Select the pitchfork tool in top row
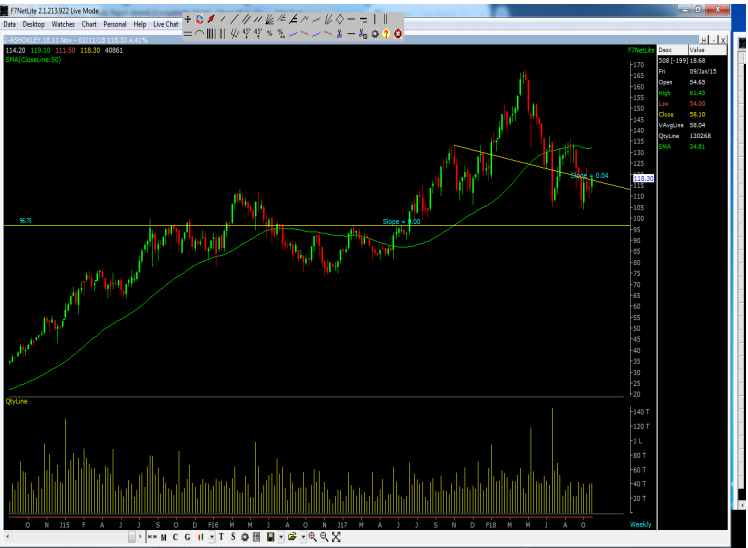 pos(329,19)
